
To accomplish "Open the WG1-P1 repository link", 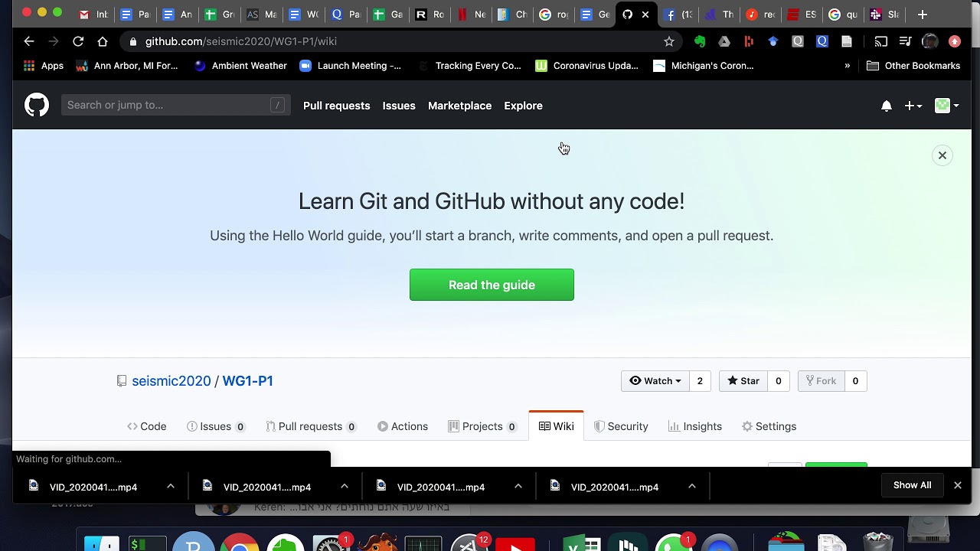I will coord(247,380).
